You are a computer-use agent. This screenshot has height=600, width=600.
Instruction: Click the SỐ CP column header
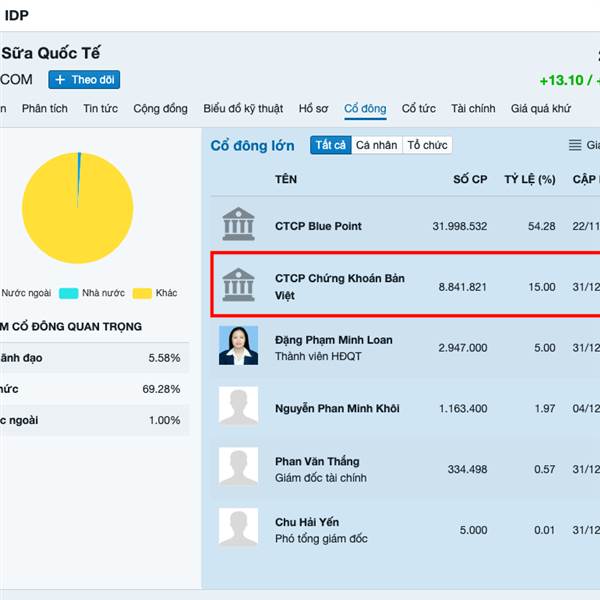(470, 179)
